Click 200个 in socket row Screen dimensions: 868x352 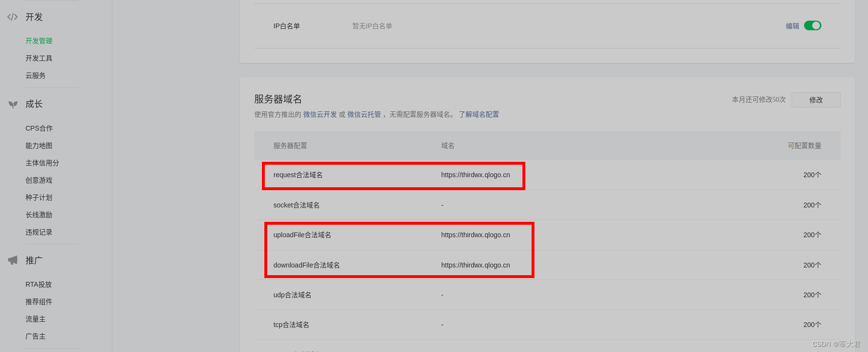coord(812,205)
